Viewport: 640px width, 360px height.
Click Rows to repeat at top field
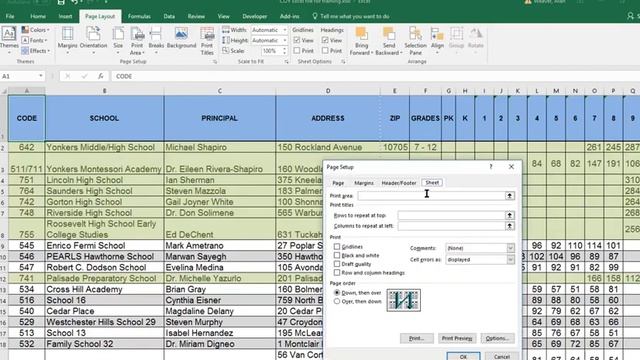(451, 215)
